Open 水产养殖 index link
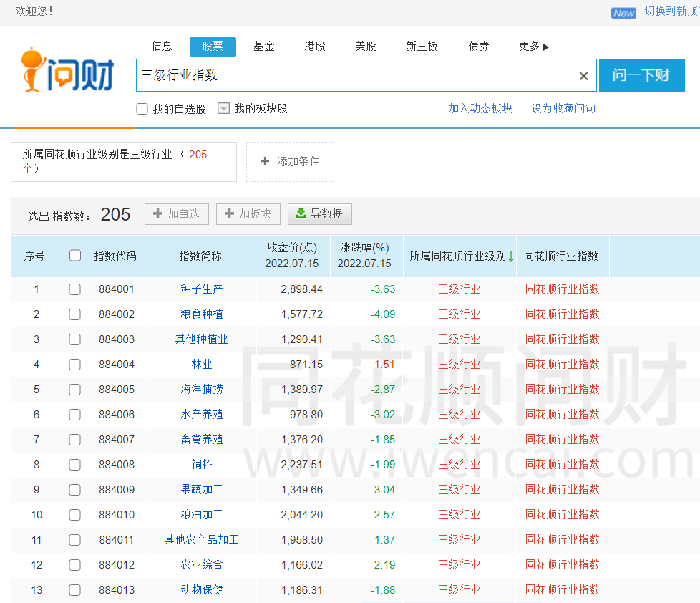The image size is (700, 603). click(x=202, y=414)
